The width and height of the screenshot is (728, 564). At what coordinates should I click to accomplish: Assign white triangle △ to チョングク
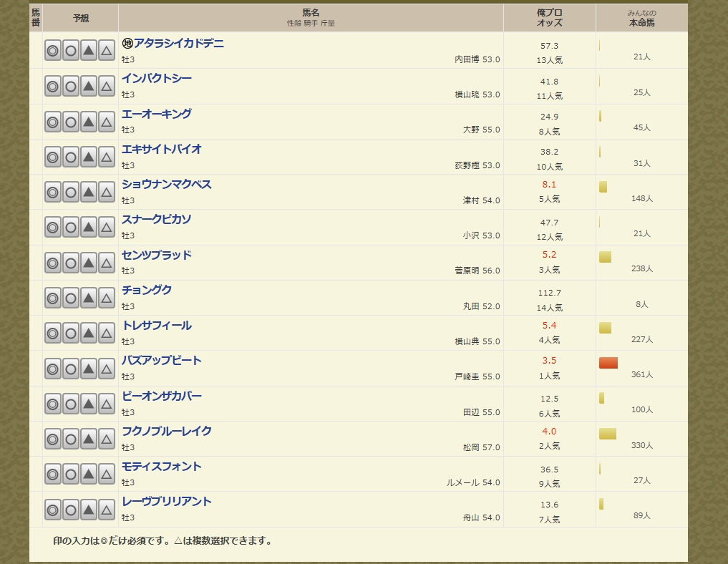coord(107,298)
